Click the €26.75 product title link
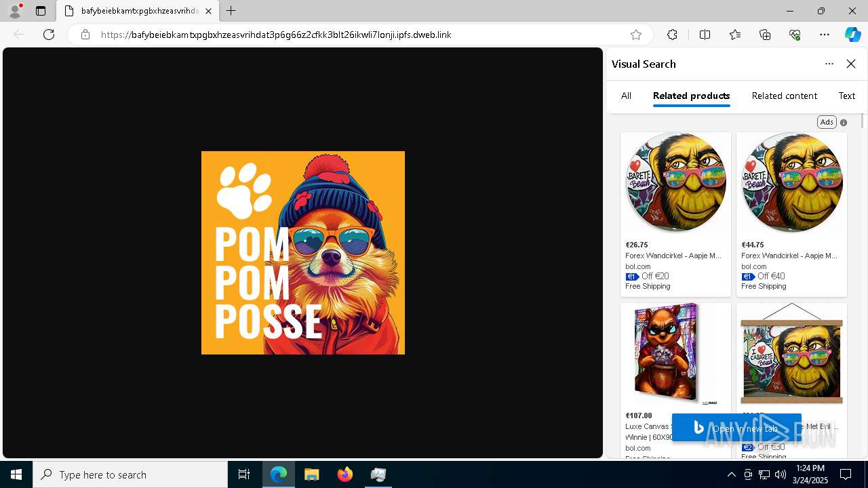This screenshot has height=488, width=868. tap(673, 256)
